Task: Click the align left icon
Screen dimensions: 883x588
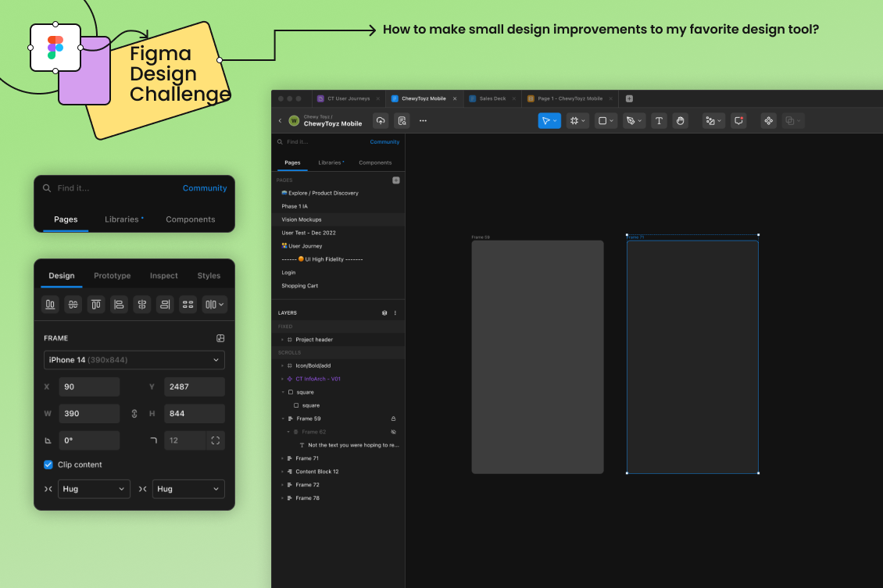Action: 119,305
